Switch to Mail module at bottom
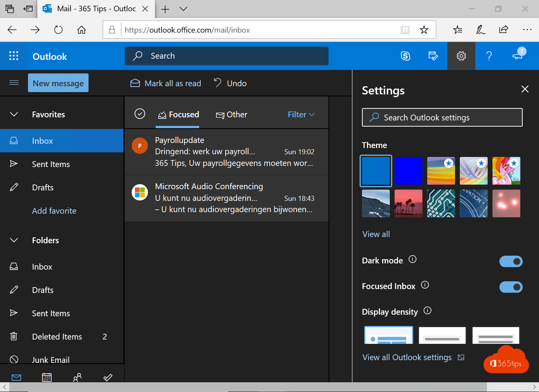The width and height of the screenshot is (539, 392). point(16,377)
